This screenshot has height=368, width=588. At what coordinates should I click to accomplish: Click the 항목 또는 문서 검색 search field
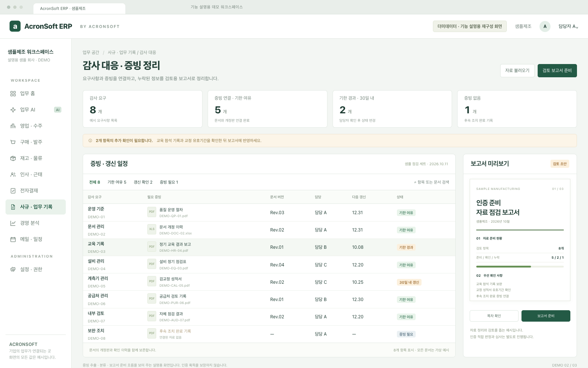click(x=431, y=182)
